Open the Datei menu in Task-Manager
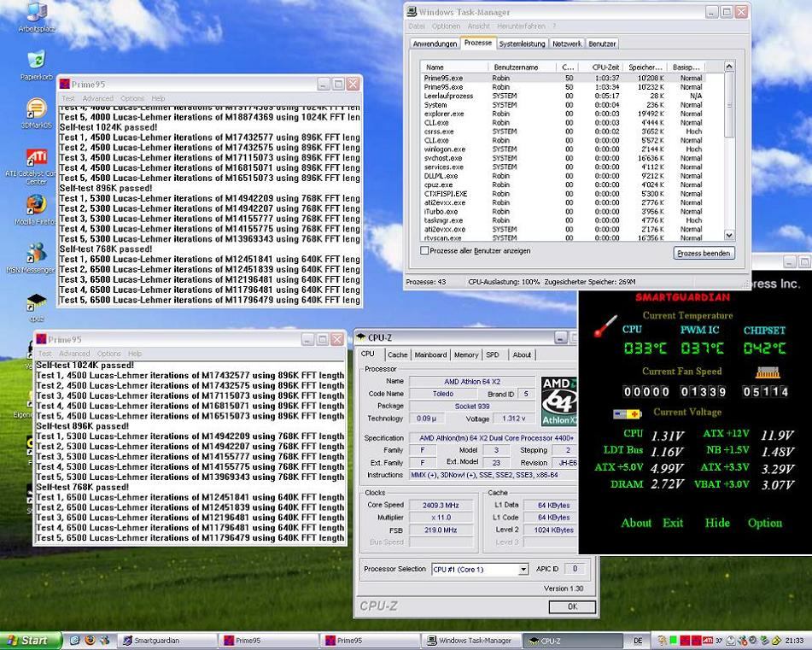The image size is (812, 650). pos(417,26)
